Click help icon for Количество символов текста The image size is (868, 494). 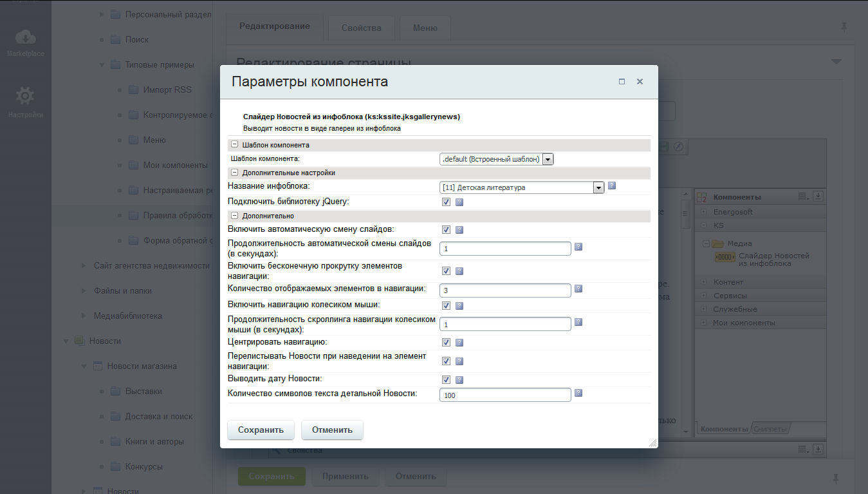pos(578,393)
